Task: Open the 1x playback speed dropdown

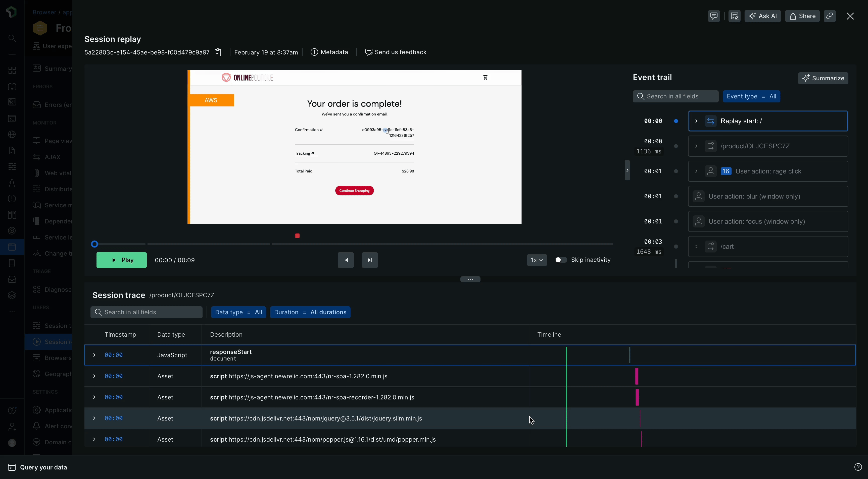Action: pyautogui.click(x=537, y=260)
